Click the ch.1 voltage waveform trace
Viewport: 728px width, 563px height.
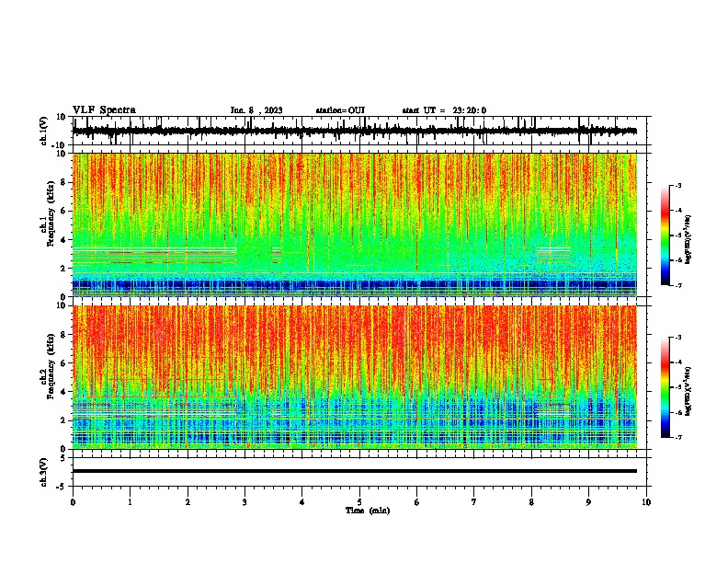coord(354,131)
